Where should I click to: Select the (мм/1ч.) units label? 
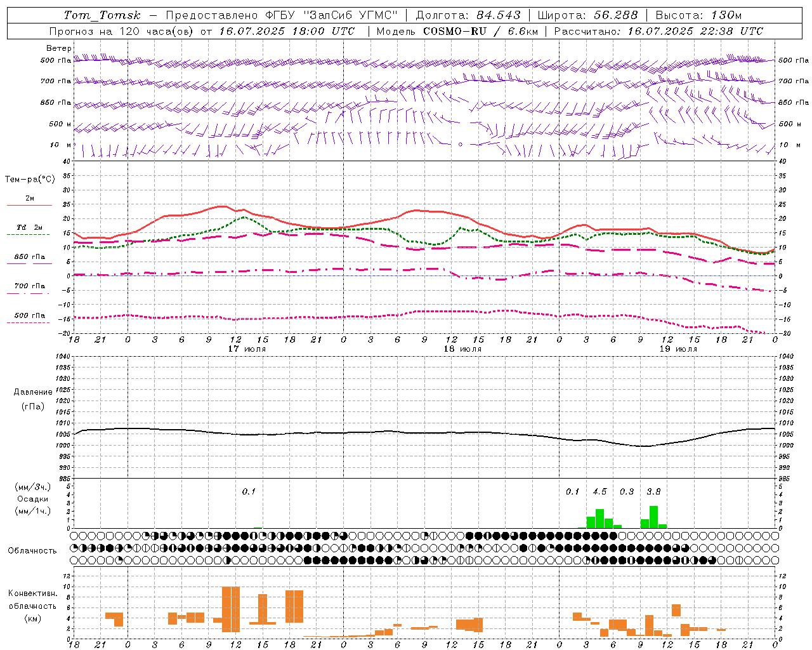click(32, 511)
